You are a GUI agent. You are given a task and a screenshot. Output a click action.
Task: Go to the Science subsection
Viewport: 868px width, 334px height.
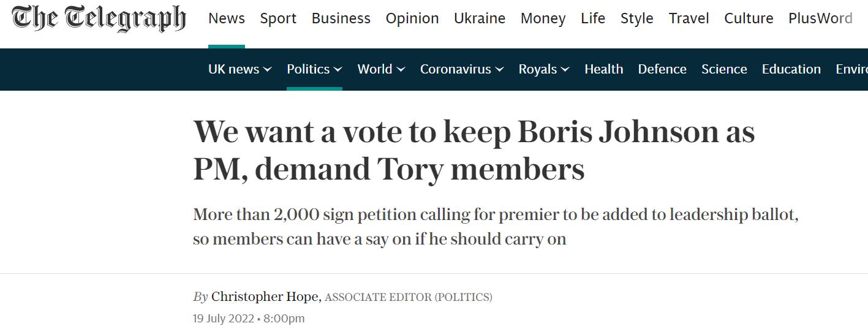(x=724, y=69)
